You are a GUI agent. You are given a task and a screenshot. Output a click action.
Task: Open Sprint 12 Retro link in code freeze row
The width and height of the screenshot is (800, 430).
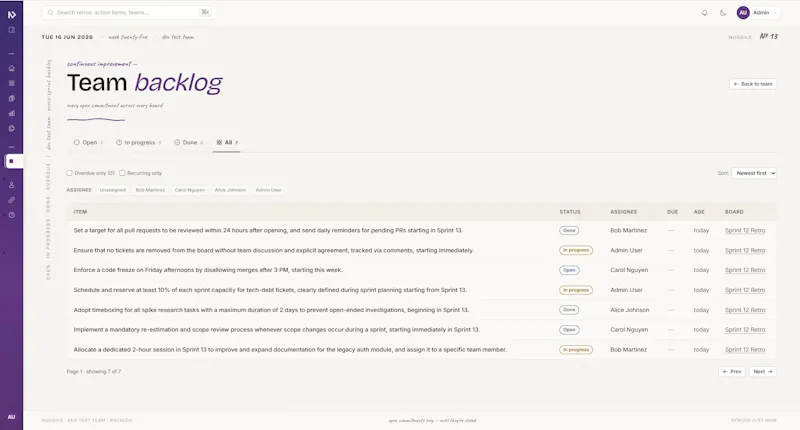[x=745, y=270]
